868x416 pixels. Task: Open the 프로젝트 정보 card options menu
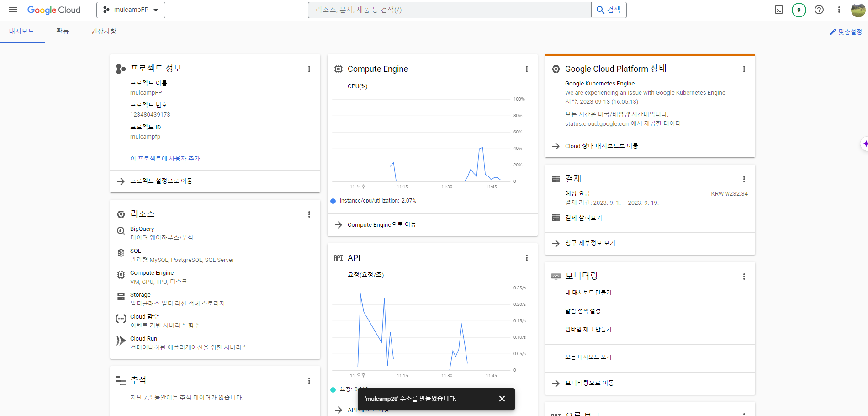[x=309, y=69]
